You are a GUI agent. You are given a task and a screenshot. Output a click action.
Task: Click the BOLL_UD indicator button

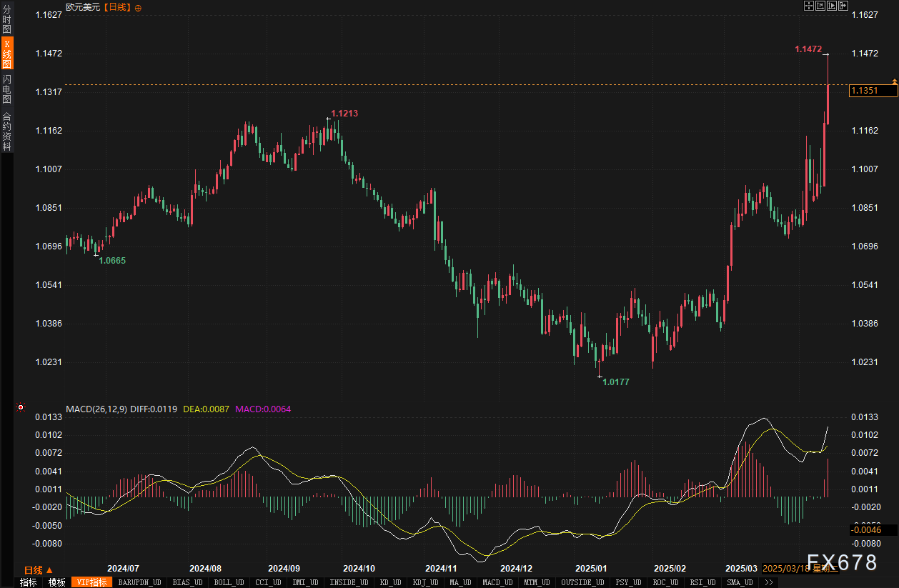pos(228,582)
